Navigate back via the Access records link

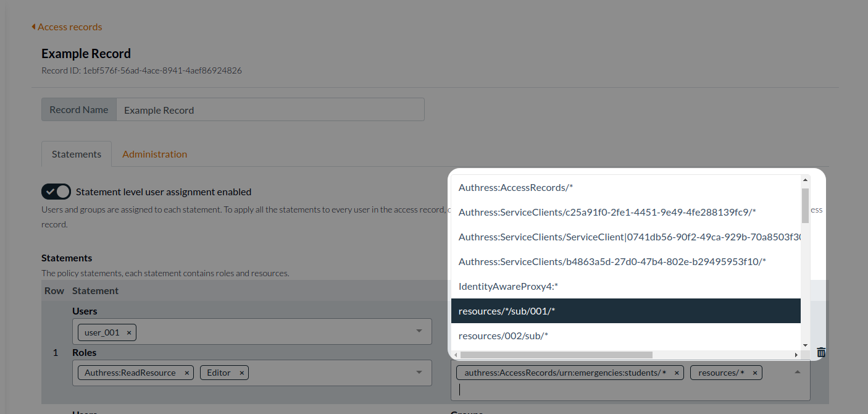pos(69,27)
